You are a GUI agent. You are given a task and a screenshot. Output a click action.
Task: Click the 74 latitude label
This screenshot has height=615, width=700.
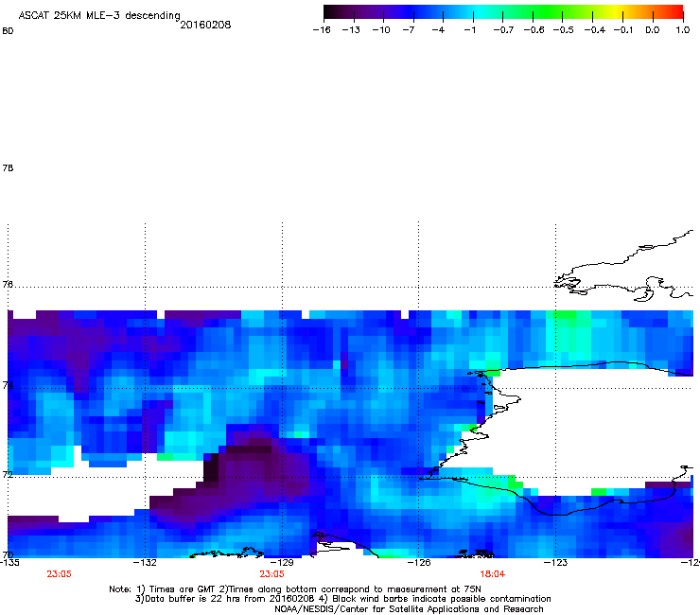coord(8,385)
